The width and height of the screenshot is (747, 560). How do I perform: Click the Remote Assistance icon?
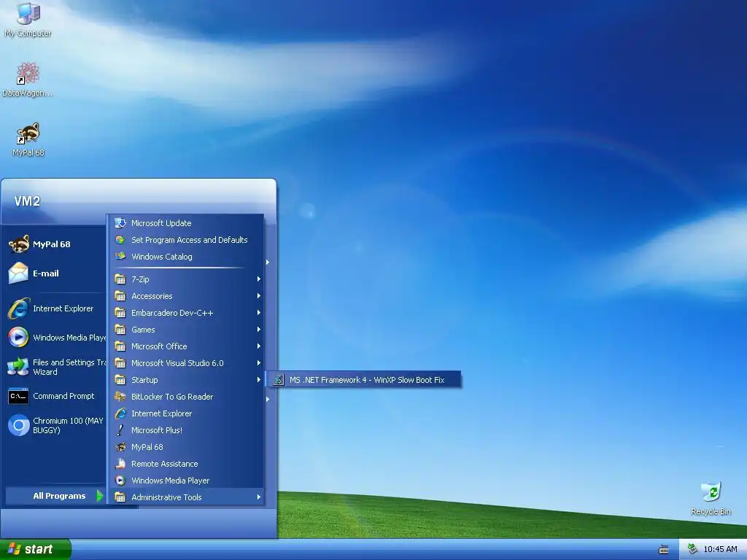click(x=120, y=463)
